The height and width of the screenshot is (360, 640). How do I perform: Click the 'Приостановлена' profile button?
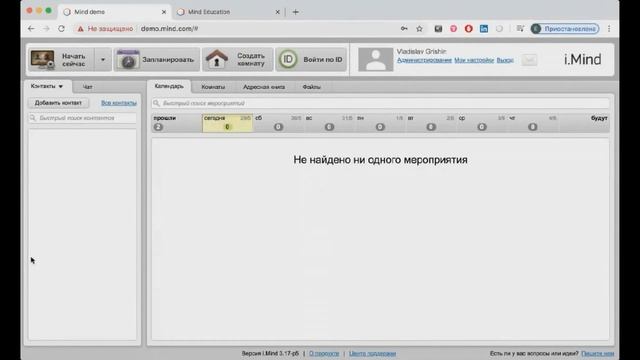565,29
